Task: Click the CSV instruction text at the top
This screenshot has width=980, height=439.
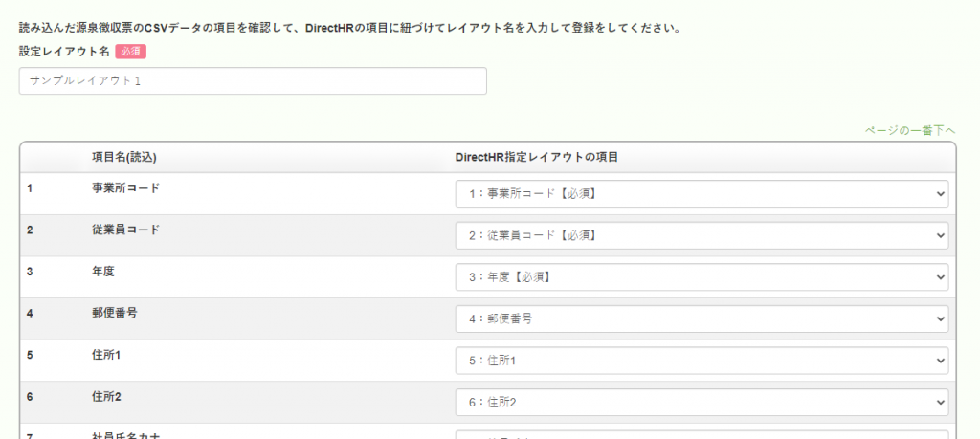Action: click(350, 29)
